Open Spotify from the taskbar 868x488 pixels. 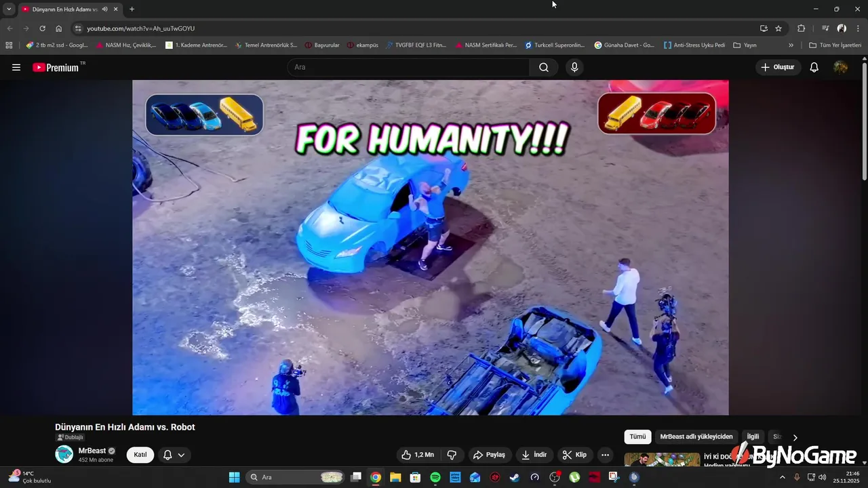tap(435, 477)
